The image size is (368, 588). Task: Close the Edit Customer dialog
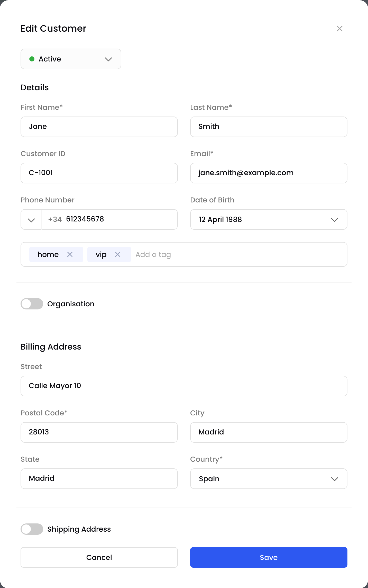tap(339, 29)
